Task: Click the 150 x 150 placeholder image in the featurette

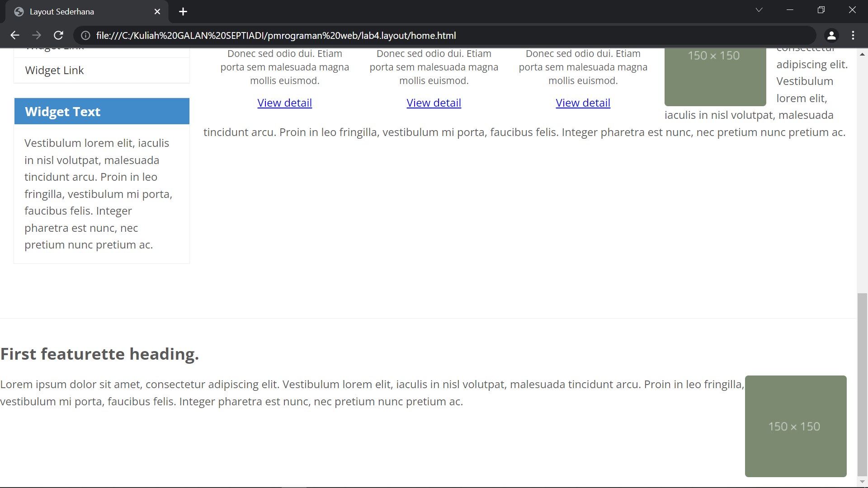Action: (795, 426)
